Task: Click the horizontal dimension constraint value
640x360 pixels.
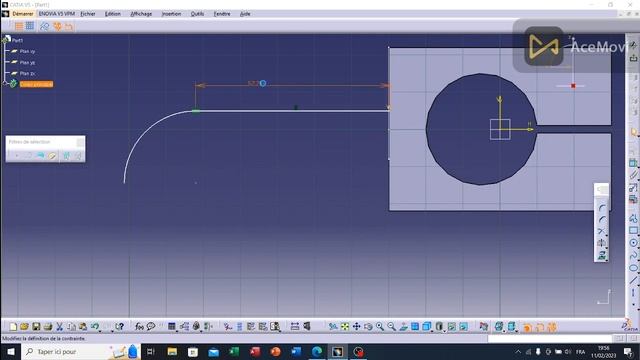Action: click(x=253, y=83)
